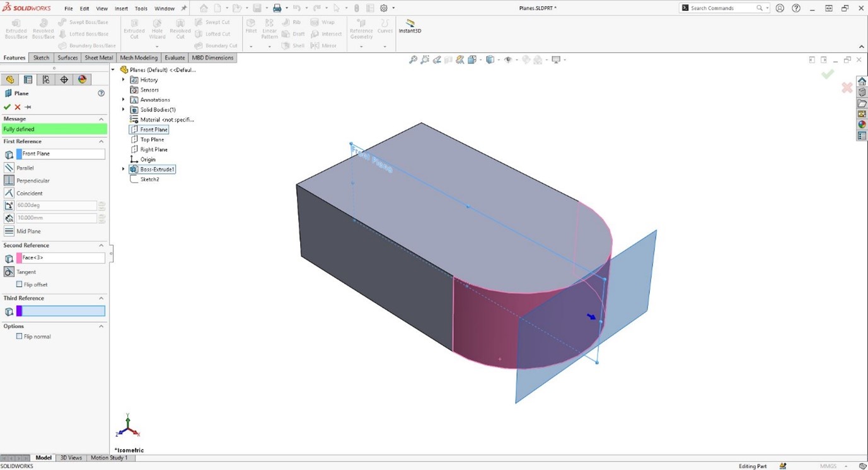Collapse the Second Reference section
This screenshot has width=868, height=470.
(x=101, y=246)
